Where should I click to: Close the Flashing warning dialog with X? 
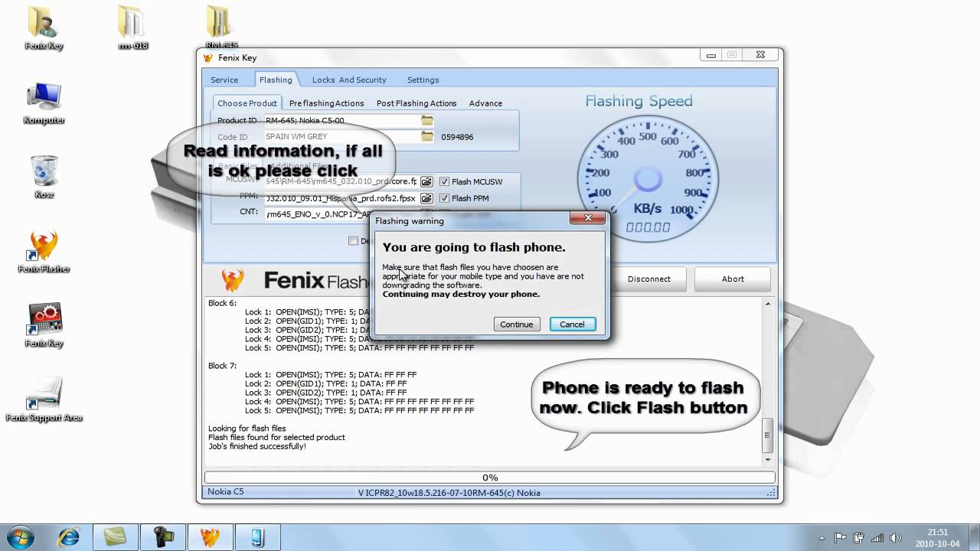(x=588, y=218)
